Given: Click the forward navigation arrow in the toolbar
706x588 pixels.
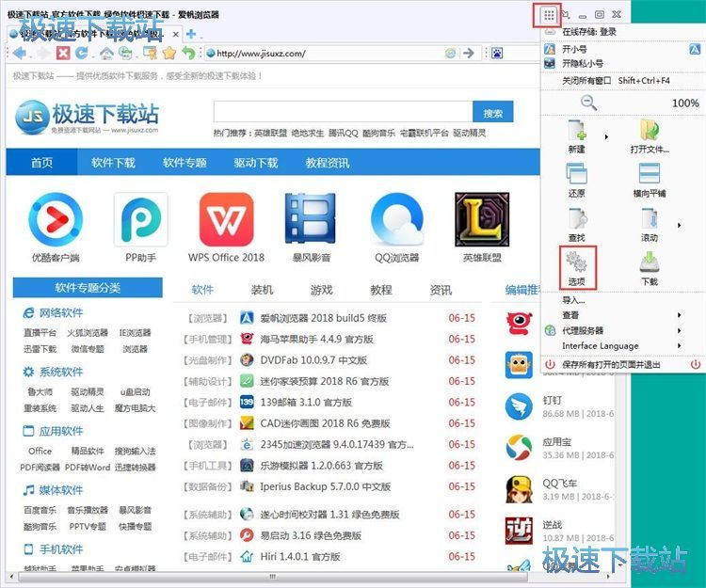Looking at the screenshot, I should coord(42,54).
